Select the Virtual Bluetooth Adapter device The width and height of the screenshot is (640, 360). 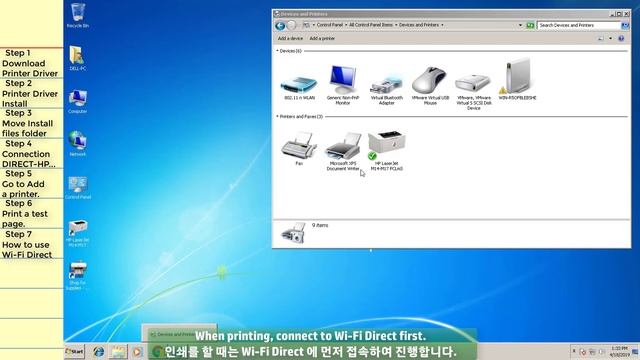click(x=387, y=89)
